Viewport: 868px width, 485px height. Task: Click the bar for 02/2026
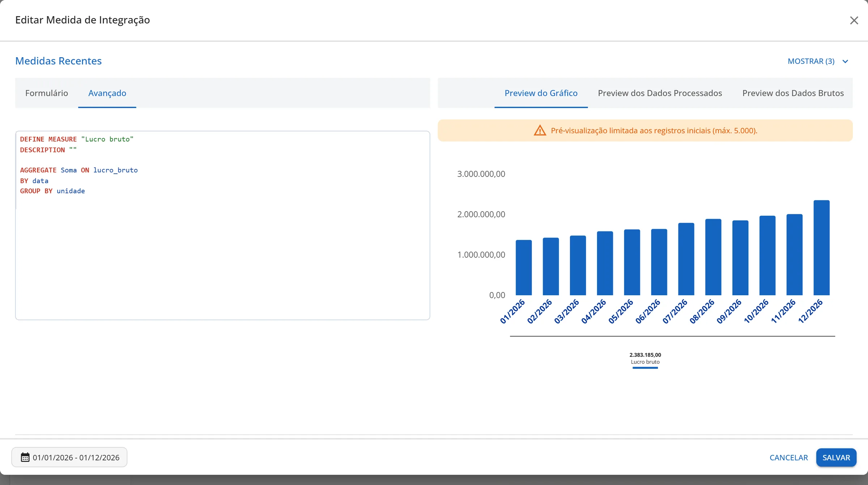click(x=551, y=266)
